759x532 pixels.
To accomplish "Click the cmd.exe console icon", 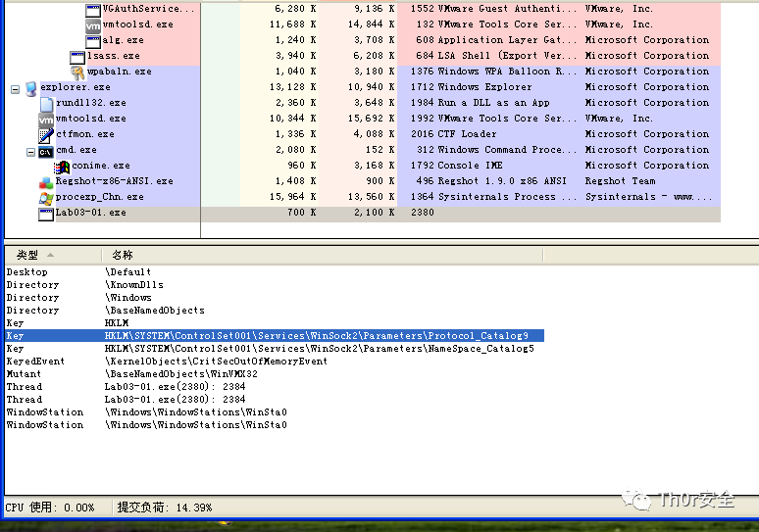I will pos(45,152).
